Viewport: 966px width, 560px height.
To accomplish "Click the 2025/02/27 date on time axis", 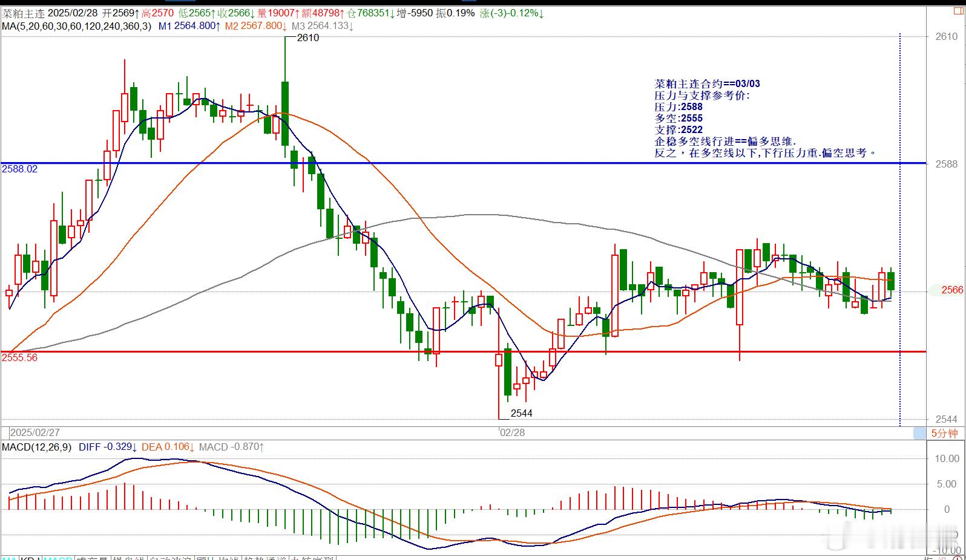I will pos(35,433).
